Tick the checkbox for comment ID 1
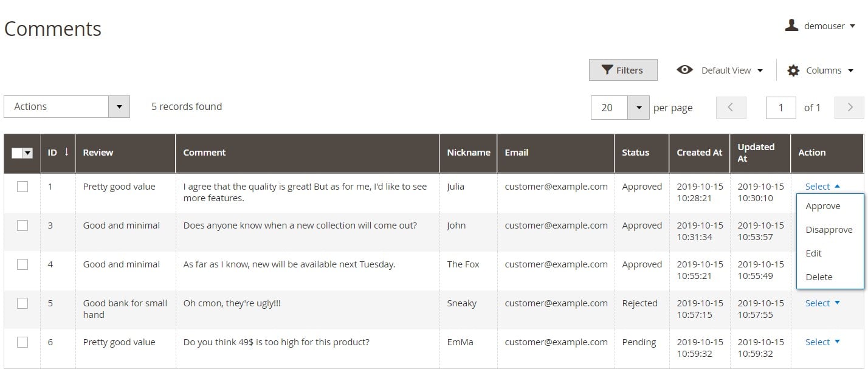 tap(22, 187)
